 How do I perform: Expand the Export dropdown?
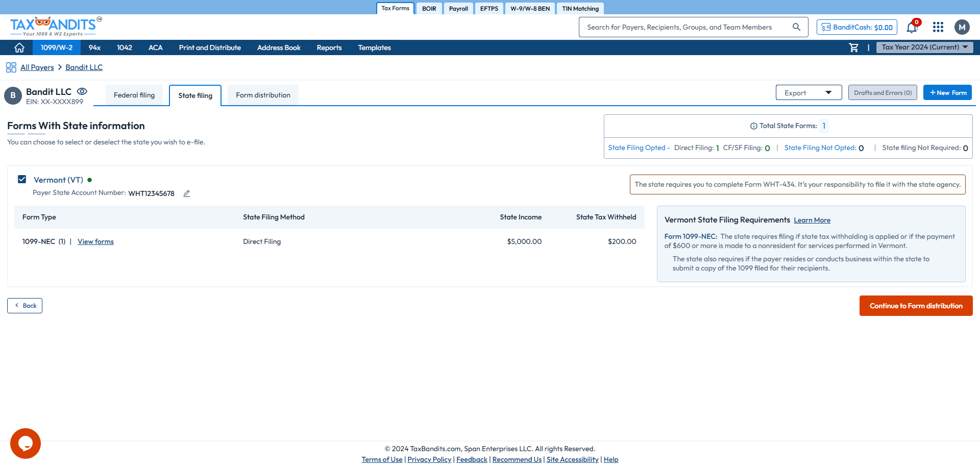808,92
